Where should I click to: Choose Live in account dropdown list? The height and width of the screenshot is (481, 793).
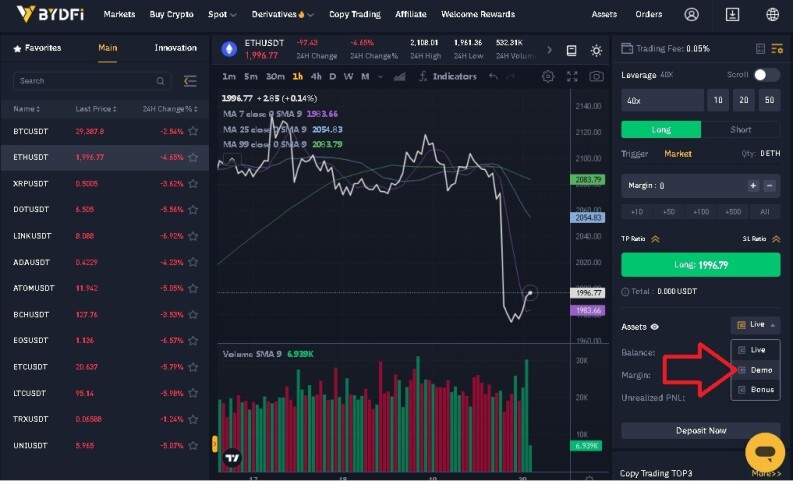[x=756, y=350]
